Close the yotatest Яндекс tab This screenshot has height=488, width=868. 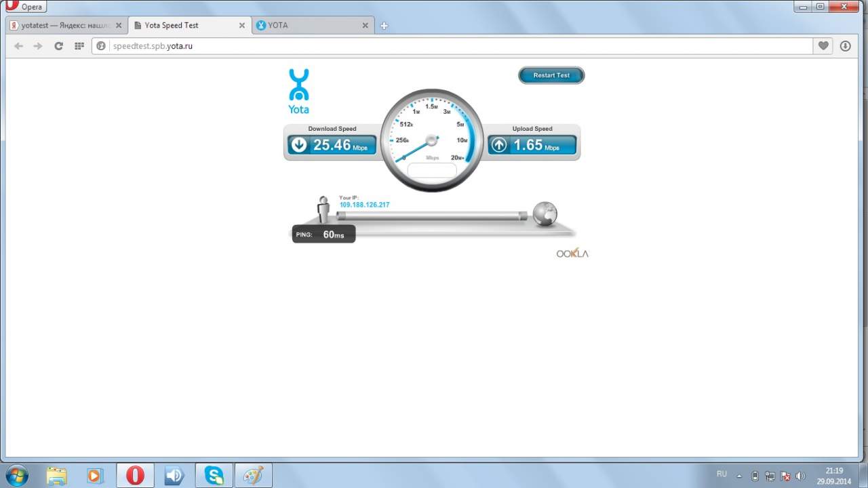(119, 25)
